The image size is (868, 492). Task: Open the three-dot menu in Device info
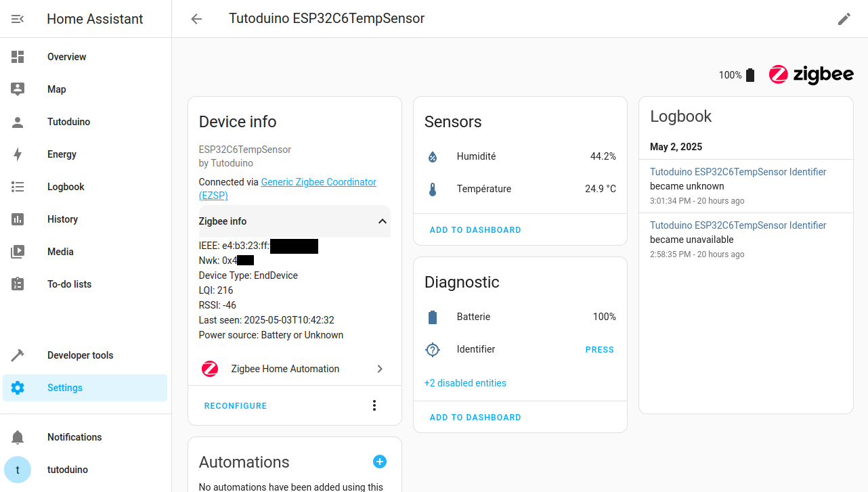click(x=374, y=405)
